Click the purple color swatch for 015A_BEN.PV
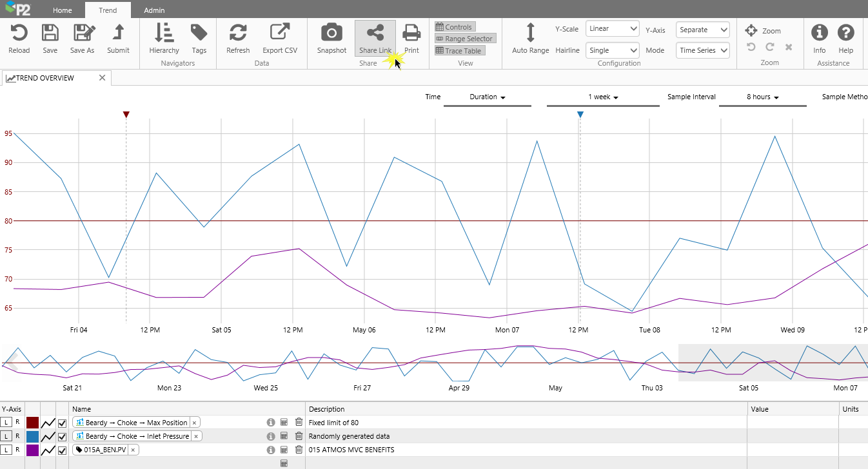 32,450
